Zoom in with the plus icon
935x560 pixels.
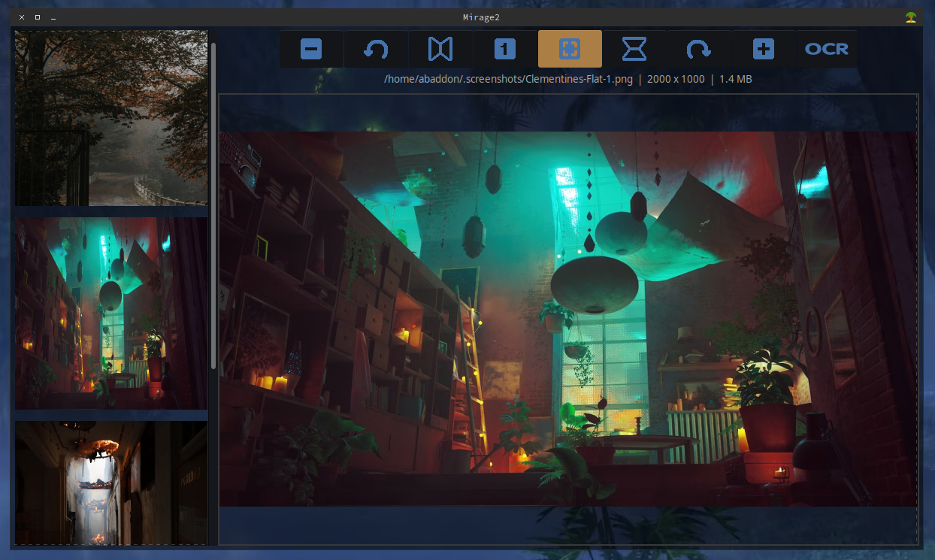click(764, 49)
